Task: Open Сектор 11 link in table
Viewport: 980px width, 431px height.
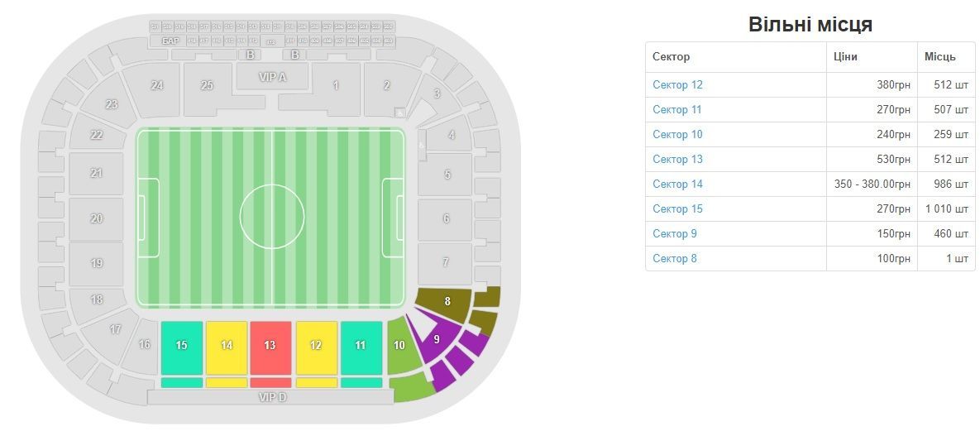Action: [676, 109]
